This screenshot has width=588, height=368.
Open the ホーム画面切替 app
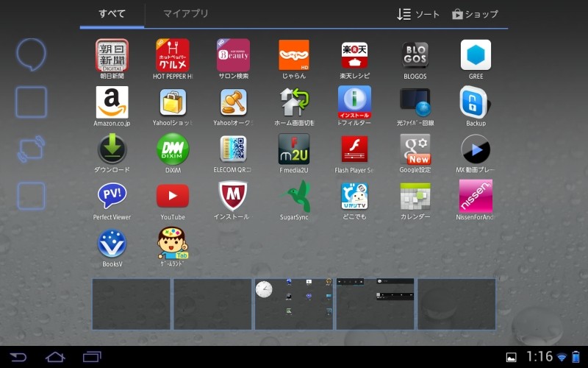[294, 102]
